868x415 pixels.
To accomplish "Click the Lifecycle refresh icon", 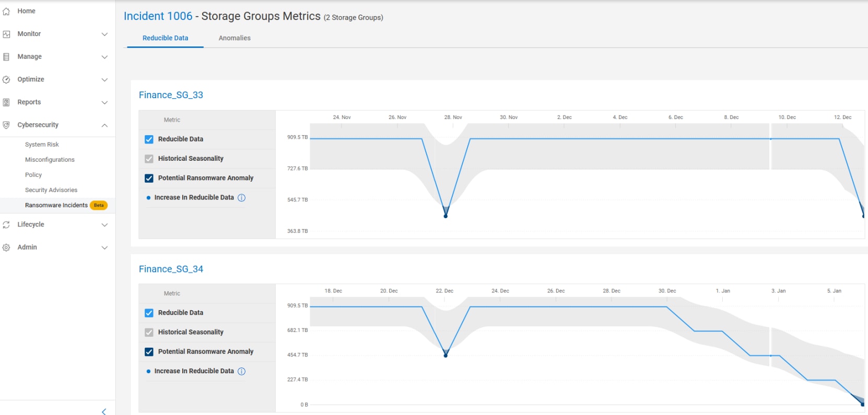I will (x=6, y=224).
